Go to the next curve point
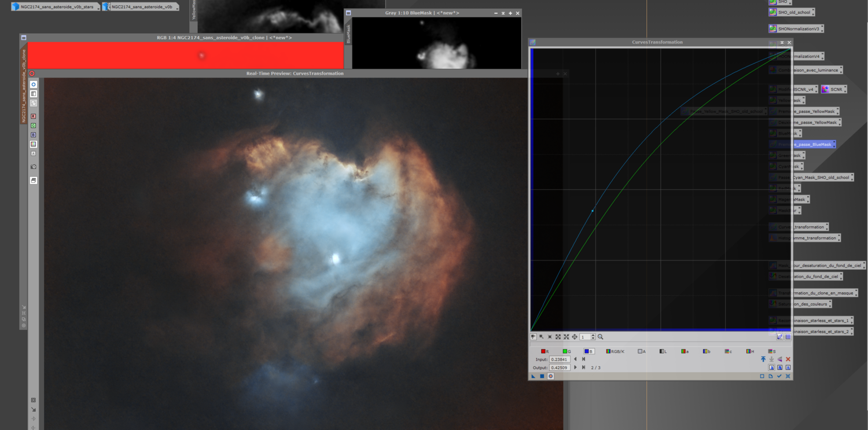Viewport: 868px width, 430px height. pyautogui.click(x=575, y=367)
